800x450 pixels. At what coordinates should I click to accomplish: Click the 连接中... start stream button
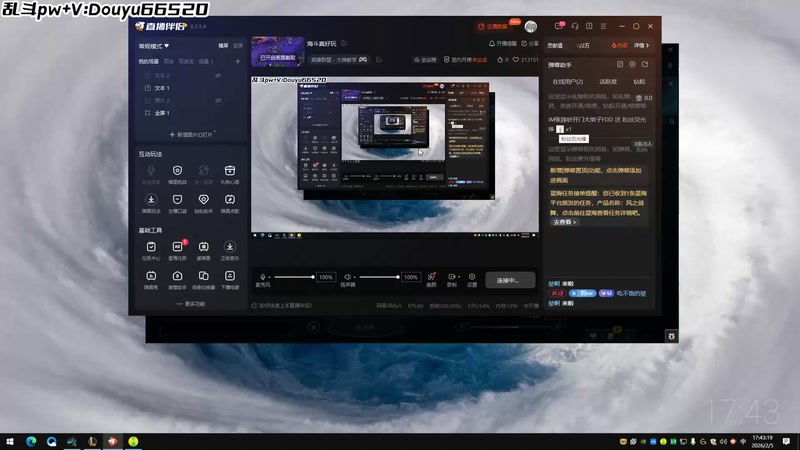tap(510, 280)
